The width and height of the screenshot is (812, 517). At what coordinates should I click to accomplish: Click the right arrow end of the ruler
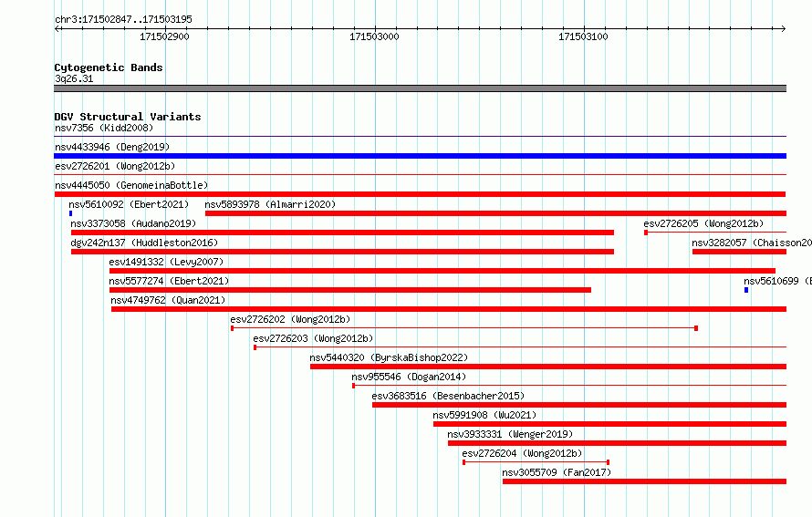784,28
